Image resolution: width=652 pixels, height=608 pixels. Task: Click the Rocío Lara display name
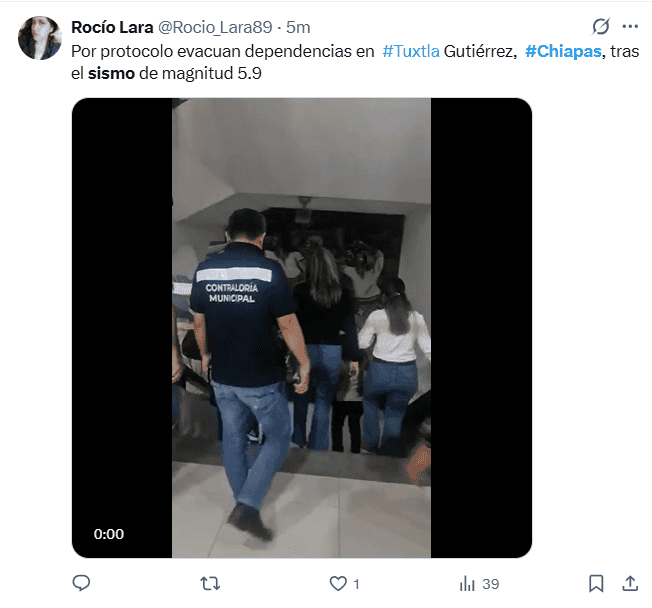tap(112, 27)
